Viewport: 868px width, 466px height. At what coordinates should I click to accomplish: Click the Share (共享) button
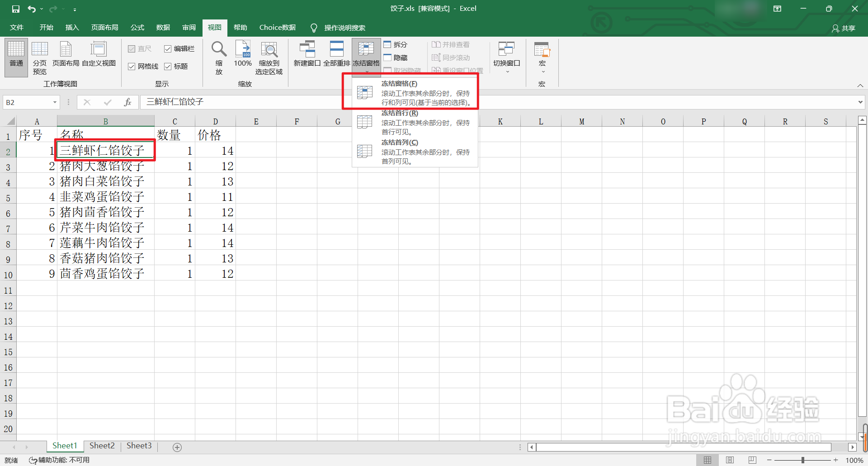click(844, 29)
